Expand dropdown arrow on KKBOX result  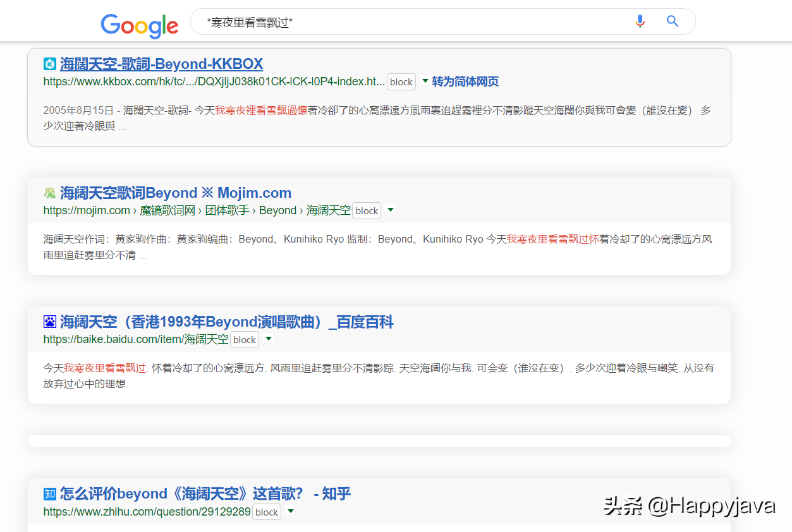pos(425,81)
